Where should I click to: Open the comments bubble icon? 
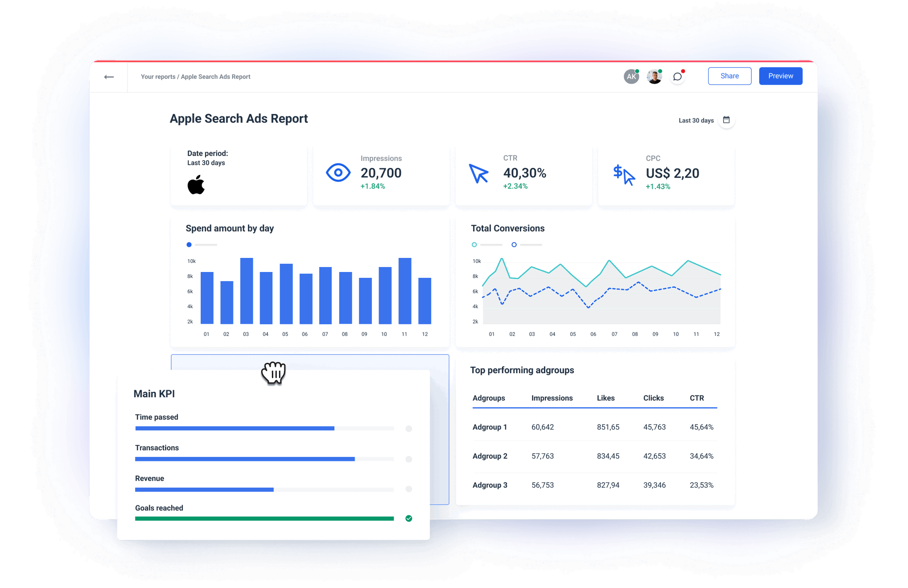tap(677, 76)
